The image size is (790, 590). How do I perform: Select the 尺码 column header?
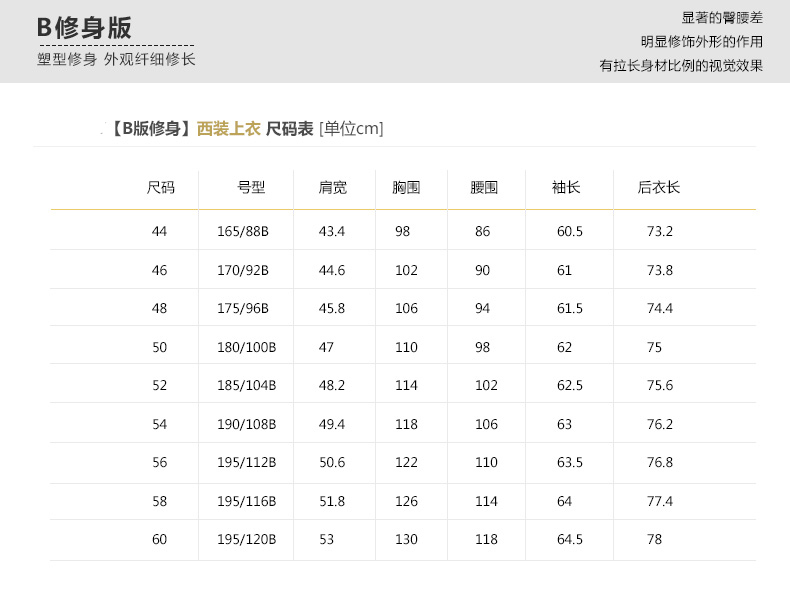(160, 187)
